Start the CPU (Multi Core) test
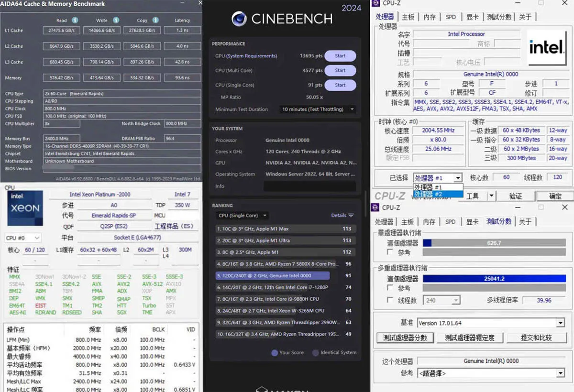Image resolution: width=574 pixels, height=392 pixels. point(340,71)
